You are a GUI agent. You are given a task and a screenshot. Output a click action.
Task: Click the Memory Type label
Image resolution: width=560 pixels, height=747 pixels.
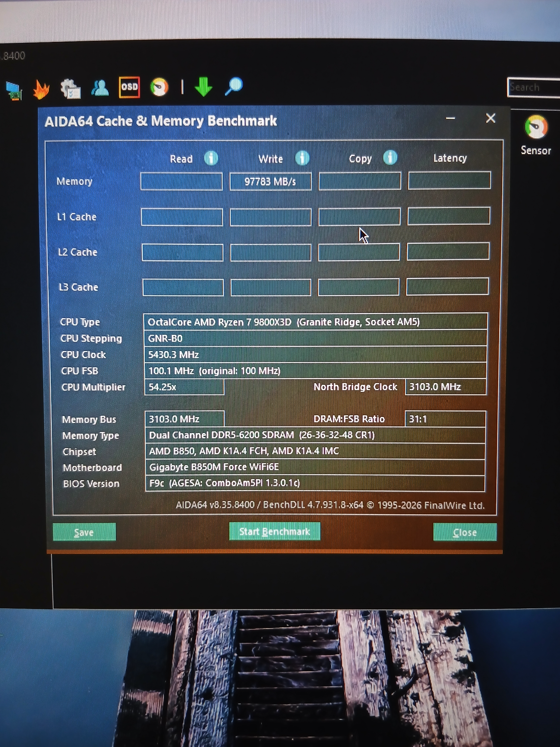[91, 436]
